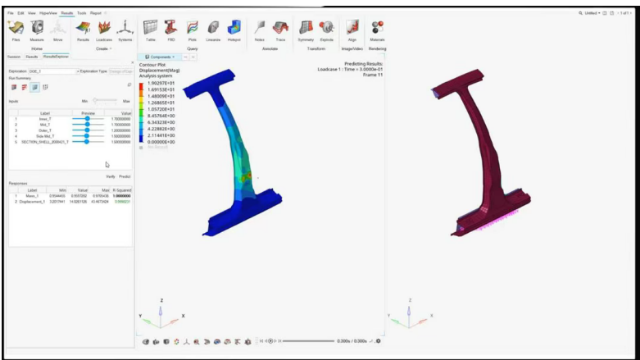Select the highlighted blue Run Summary icon

pos(35,87)
